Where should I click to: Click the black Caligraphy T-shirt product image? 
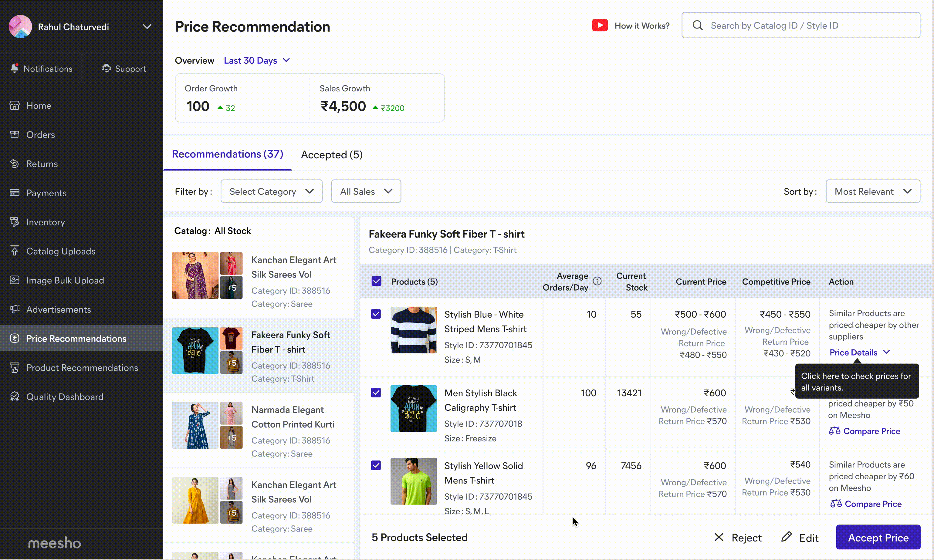414,408
